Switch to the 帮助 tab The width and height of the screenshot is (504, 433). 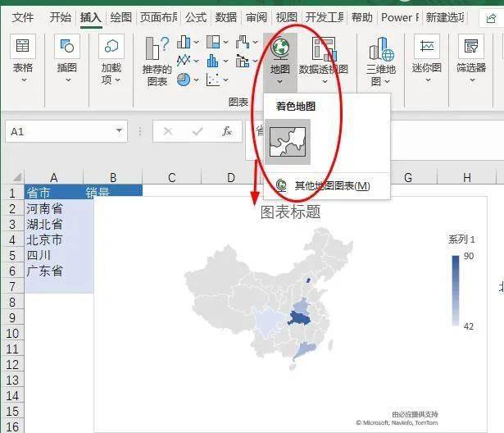[362, 17]
